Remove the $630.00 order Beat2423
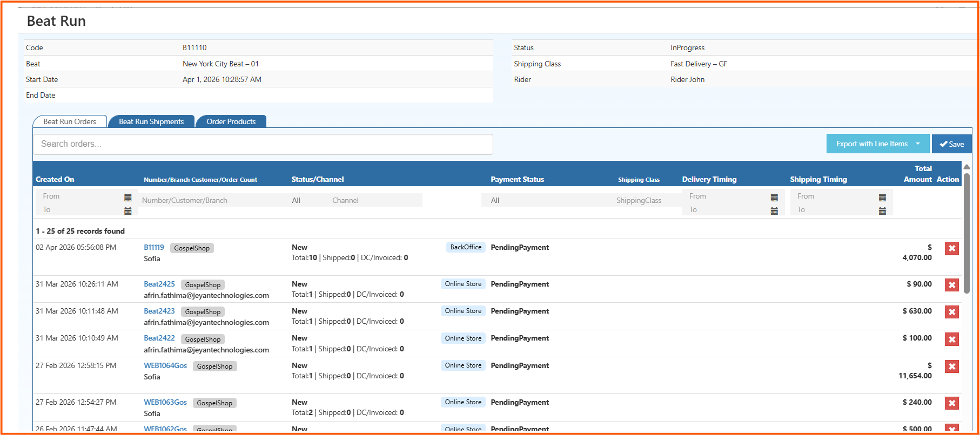This screenshot has height=435, width=980. click(x=951, y=312)
